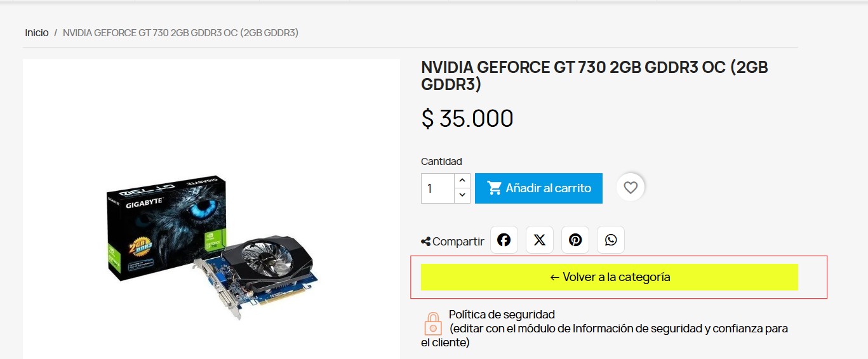Open the Inicio breadcrumb link
868x359 pixels.
point(37,32)
